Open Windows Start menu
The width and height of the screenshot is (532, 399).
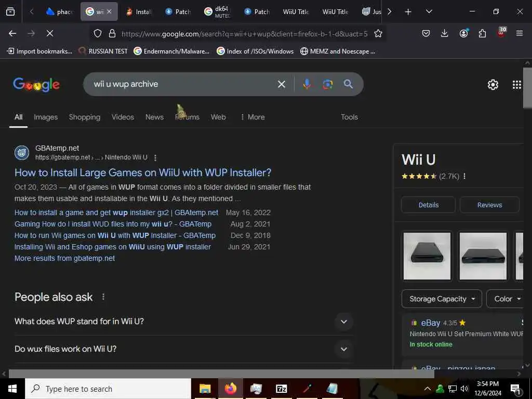(x=12, y=389)
